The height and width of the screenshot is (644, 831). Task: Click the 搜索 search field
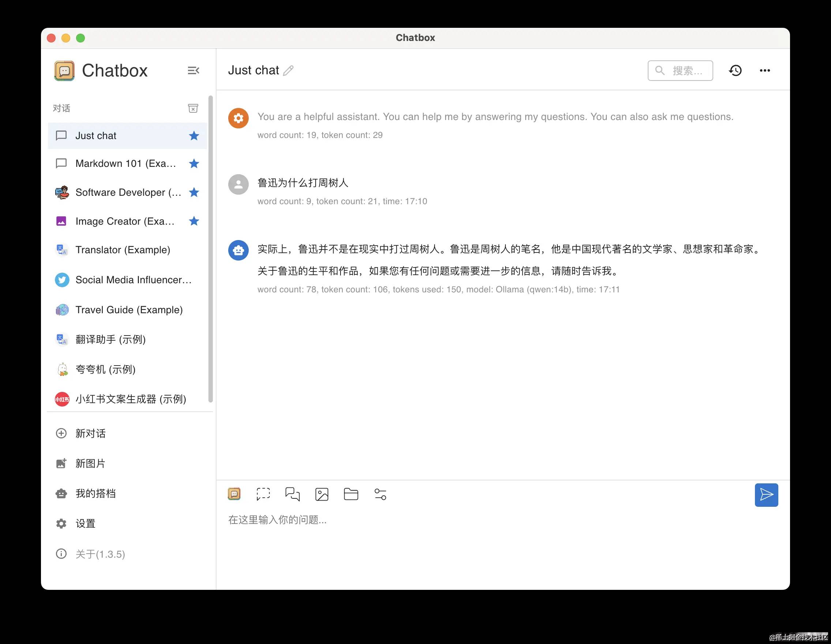click(680, 70)
